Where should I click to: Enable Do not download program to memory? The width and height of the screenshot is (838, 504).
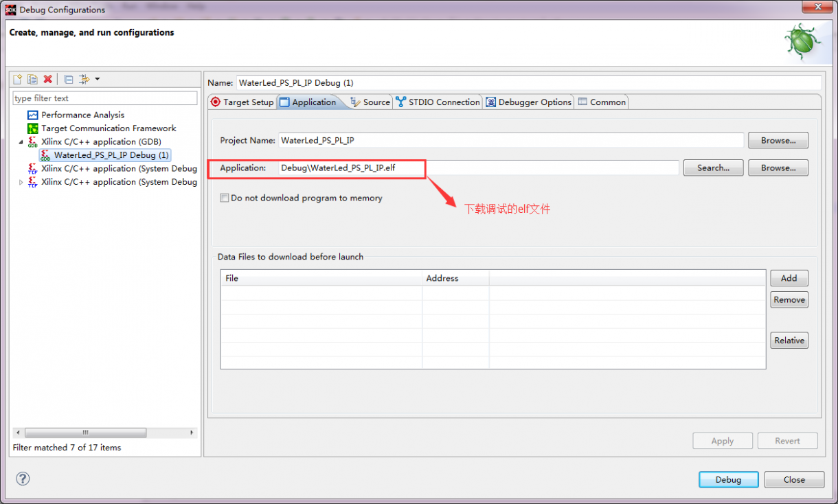224,198
